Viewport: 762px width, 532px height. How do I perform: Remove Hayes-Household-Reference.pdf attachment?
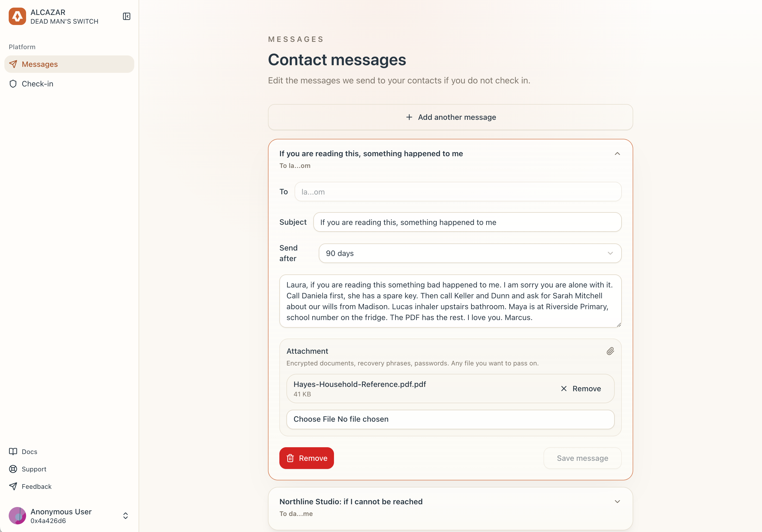click(x=581, y=389)
